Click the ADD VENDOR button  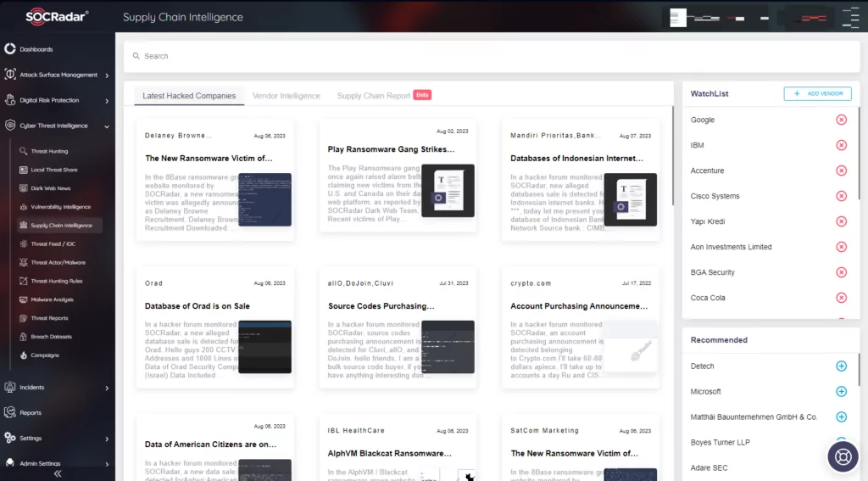pos(817,93)
